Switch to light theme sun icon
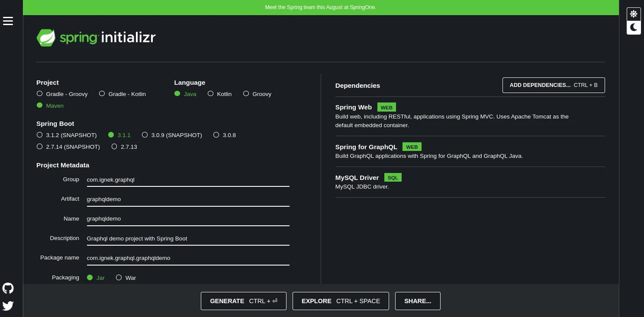This screenshot has width=644, height=317. 634,14
